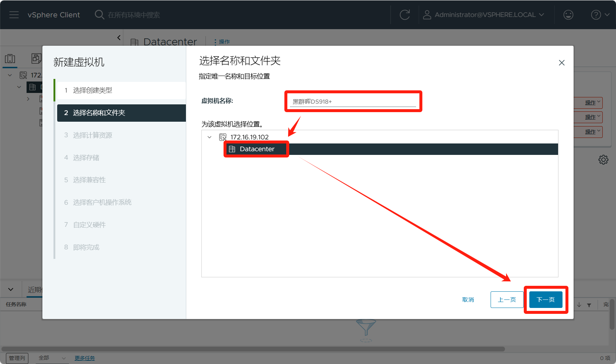Viewport: 616px width, 364px height.
Task: Click the refresh icon in header
Action: click(405, 15)
